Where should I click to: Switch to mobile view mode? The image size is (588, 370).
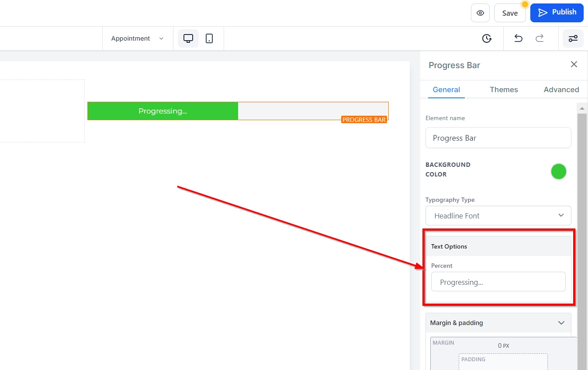coord(209,38)
